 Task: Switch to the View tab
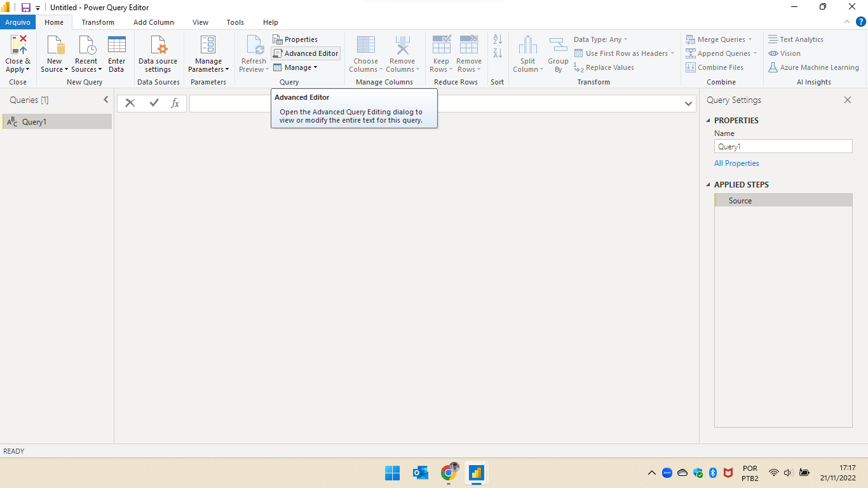coord(201,22)
